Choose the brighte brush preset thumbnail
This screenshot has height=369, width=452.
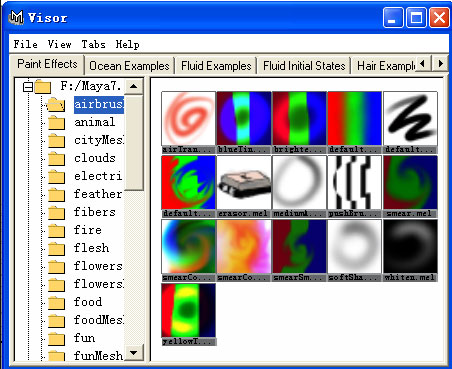[x=299, y=119]
